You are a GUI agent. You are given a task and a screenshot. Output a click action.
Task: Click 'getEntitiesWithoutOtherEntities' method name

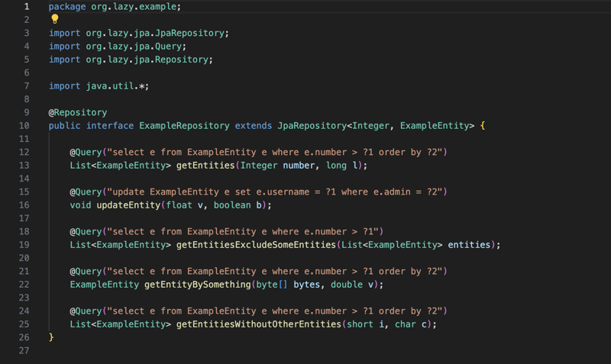259,324
